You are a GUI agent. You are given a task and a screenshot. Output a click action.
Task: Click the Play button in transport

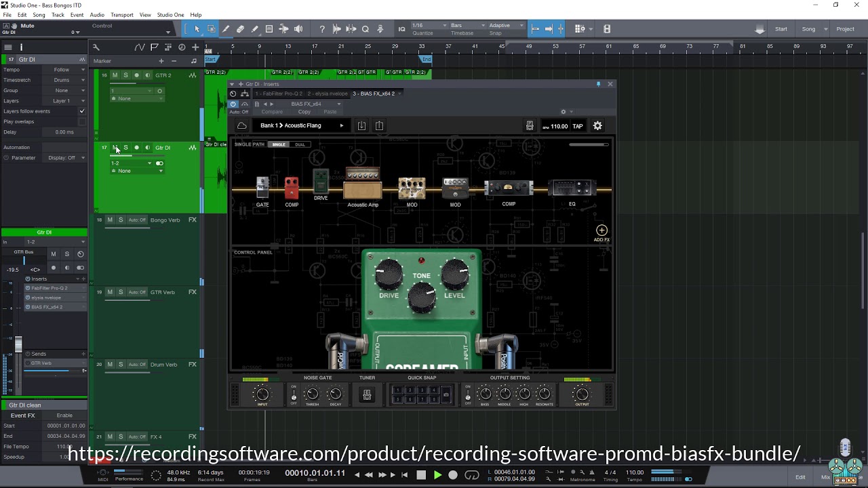coord(437,475)
